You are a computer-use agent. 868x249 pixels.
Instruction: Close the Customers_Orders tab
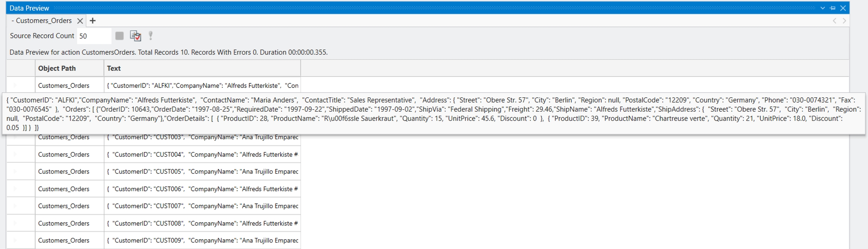click(80, 21)
